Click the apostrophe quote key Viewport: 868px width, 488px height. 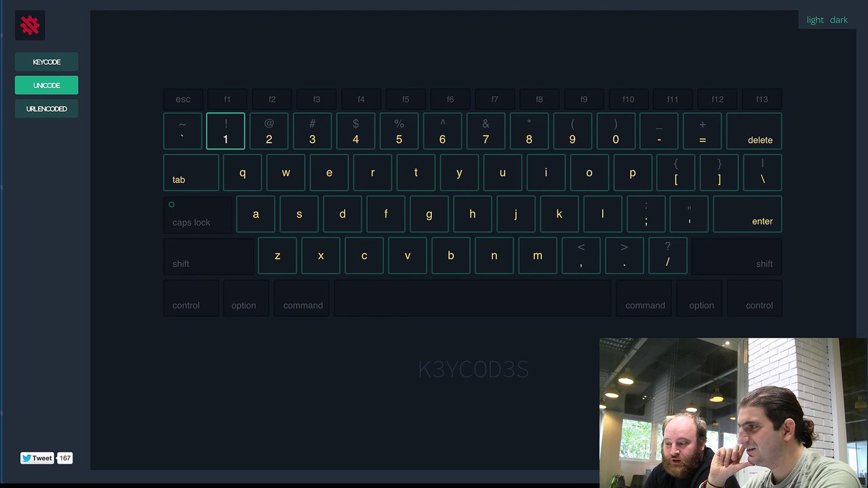click(x=689, y=214)
